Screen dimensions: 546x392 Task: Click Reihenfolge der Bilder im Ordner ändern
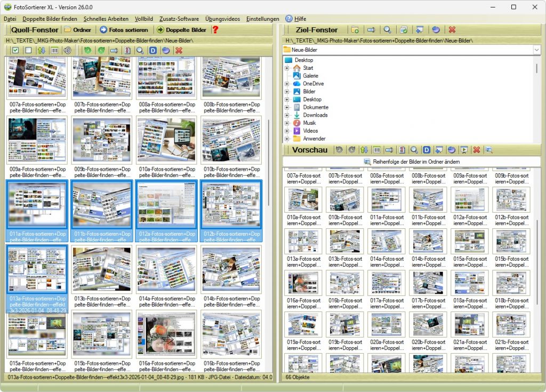(413, 161)
